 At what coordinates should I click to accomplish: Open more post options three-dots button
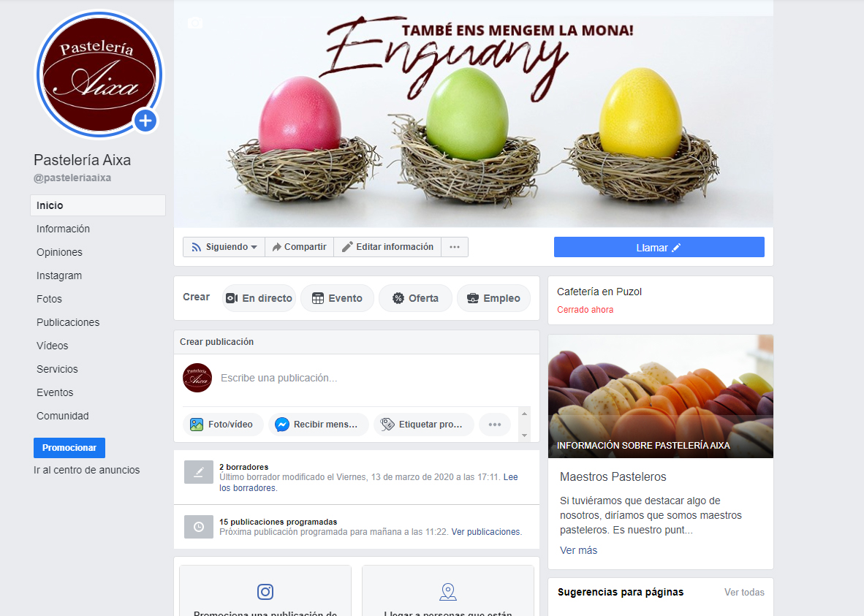tap(495, 425)
